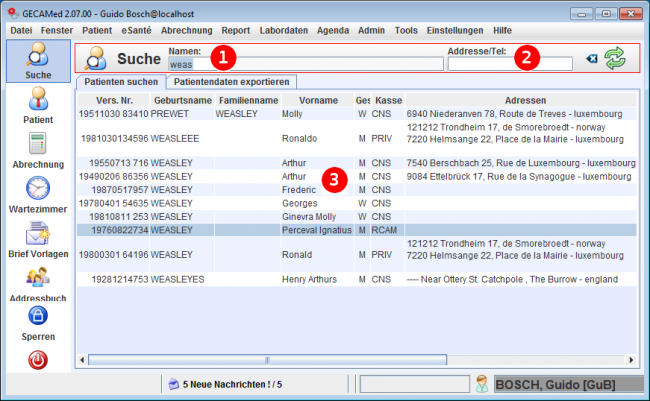
Task: Click the green refresh search icon
Action: 615,60
